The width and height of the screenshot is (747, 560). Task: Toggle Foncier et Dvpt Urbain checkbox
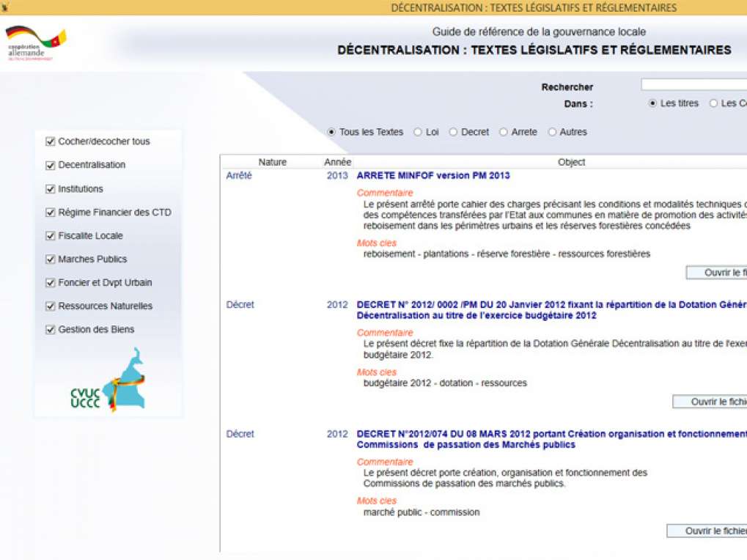(x=51, y=283)
